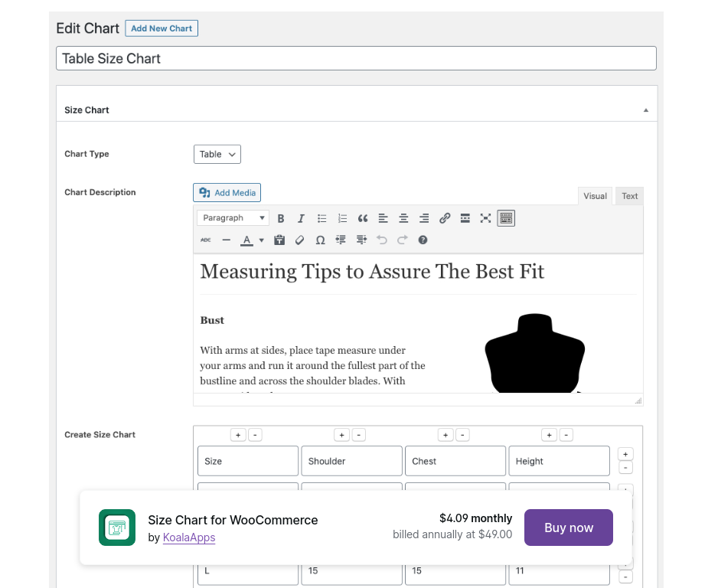The height and width of the screenshot is (588, 718).
Task: Toggle bold formatting in editor toolbar
Action: 281,218
